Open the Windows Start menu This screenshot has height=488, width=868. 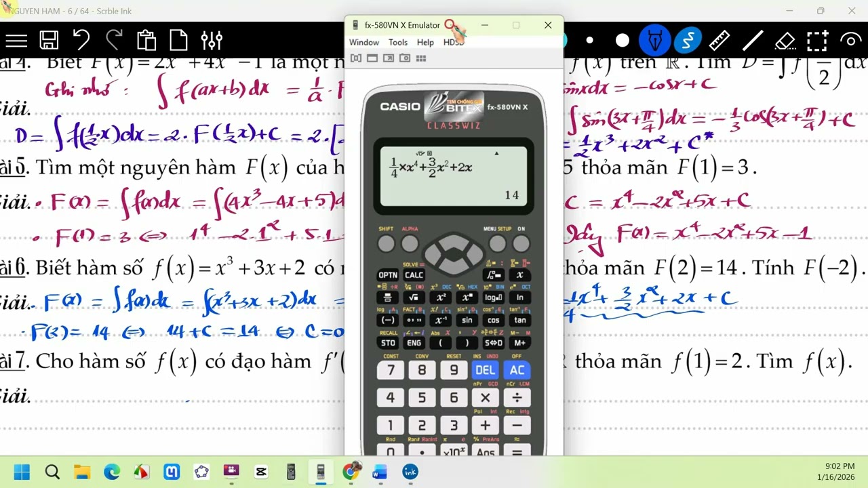pos(22,472)
